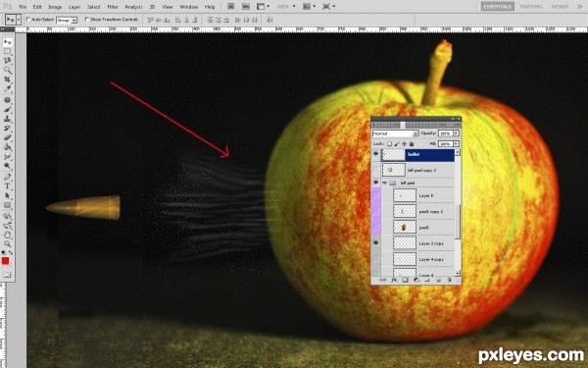The width and height of the screenshot is (588, 368).
Task: Hide the bullet layer with its eye icon
Action: point(376,154)
